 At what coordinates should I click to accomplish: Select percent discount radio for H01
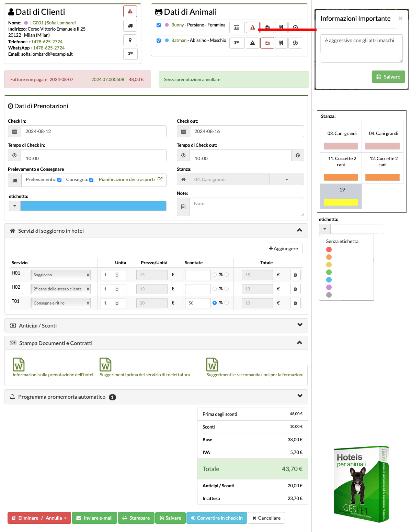[215, 275]
